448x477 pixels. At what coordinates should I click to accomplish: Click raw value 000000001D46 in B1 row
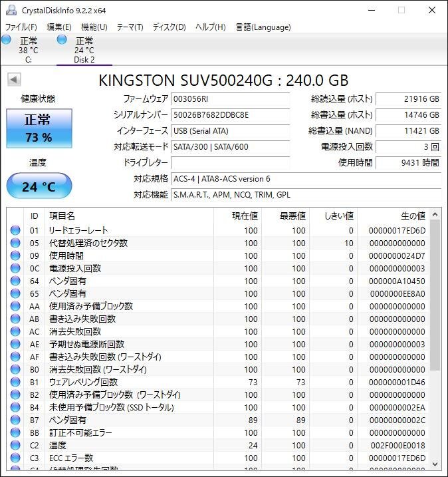[397, 382]
